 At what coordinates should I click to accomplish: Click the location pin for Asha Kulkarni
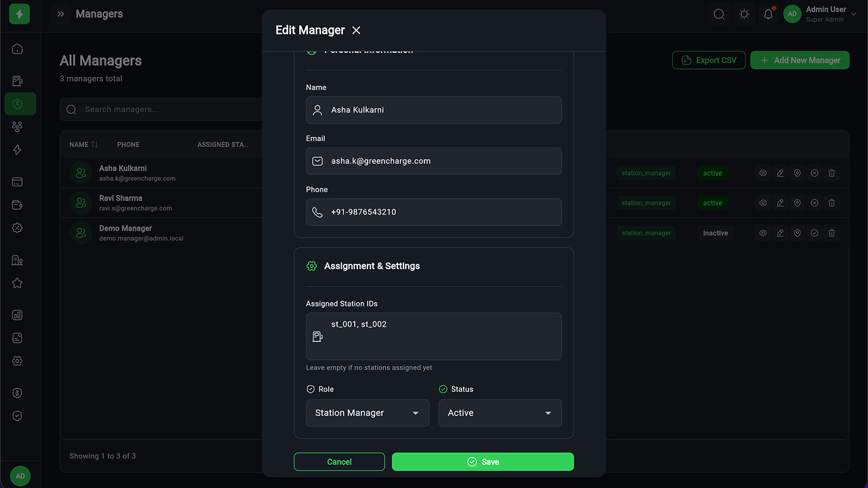click(797, 173)
